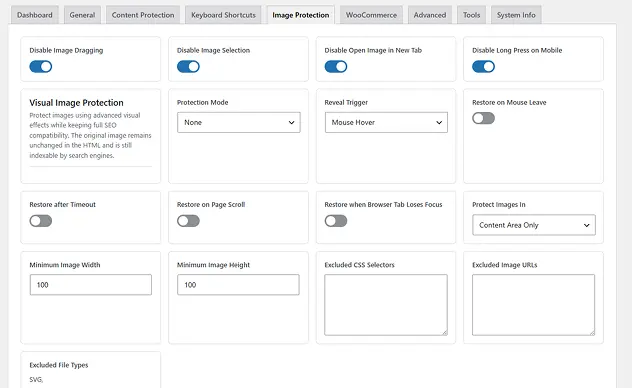Click inside Excluded Image URLs textarea

(x=533, y=305)
